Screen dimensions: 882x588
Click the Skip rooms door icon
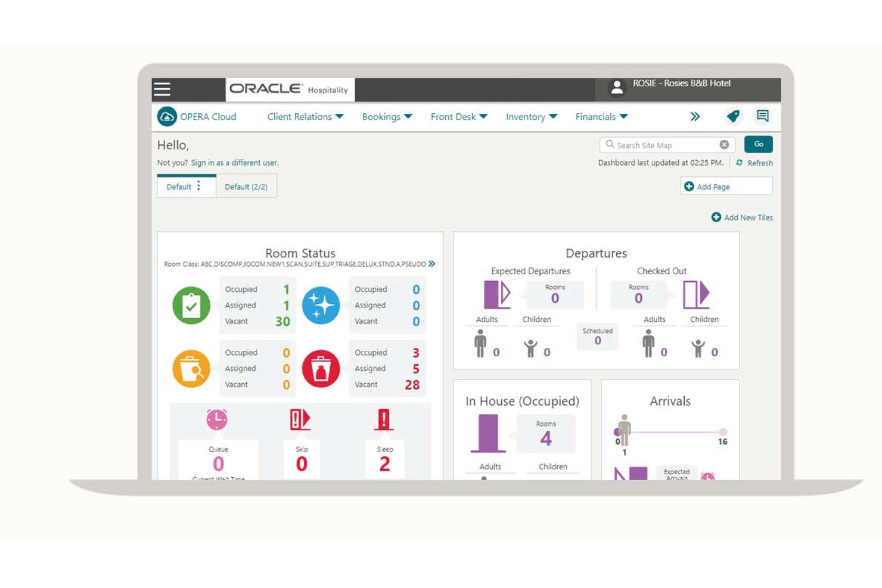[300, 419]
